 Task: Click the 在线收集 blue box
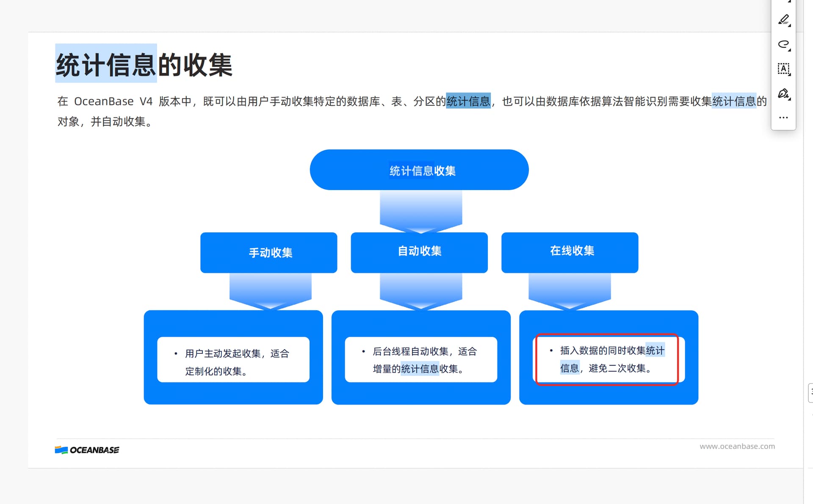click(x=570, y=252)
